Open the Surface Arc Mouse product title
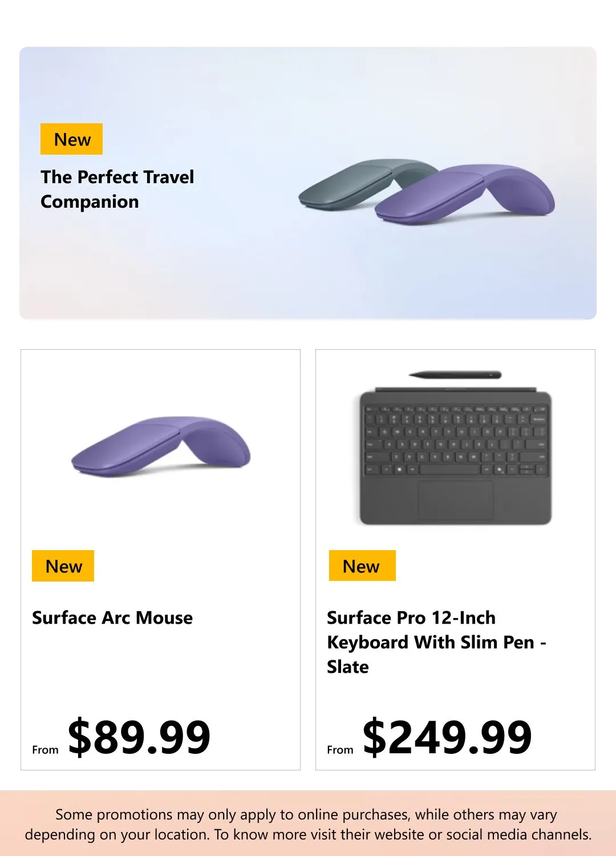The image size is (616, 856). tap(112, 617)
